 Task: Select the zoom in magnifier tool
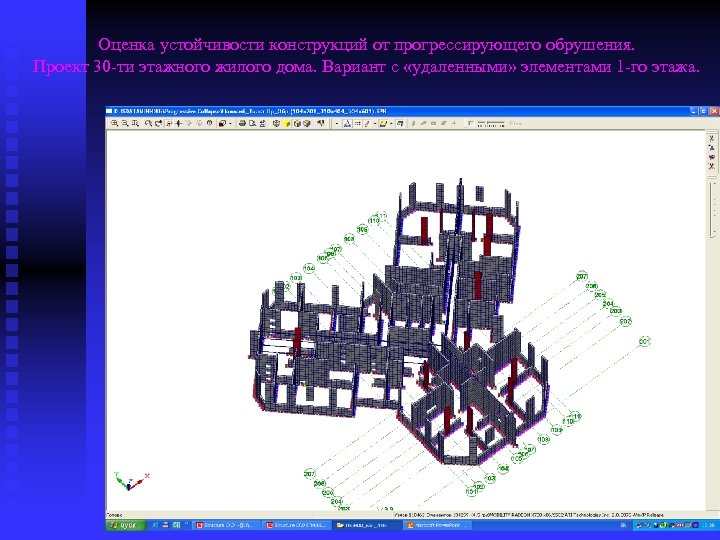tap(114, 124)
